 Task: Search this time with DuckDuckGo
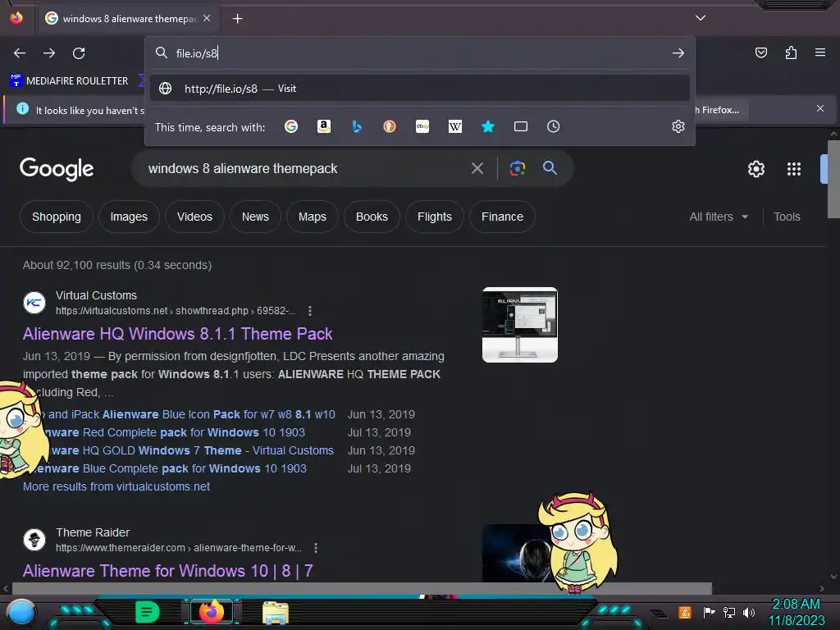[390, 126]
